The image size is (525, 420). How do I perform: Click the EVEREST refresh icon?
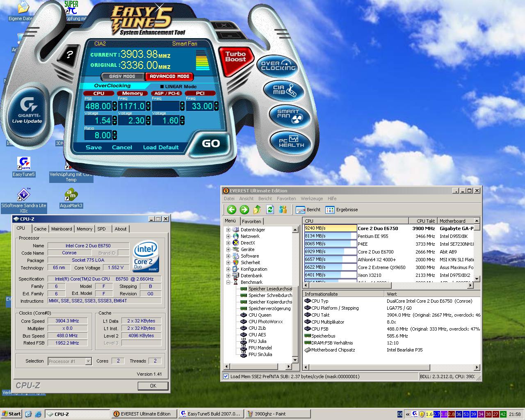[270, 210]
